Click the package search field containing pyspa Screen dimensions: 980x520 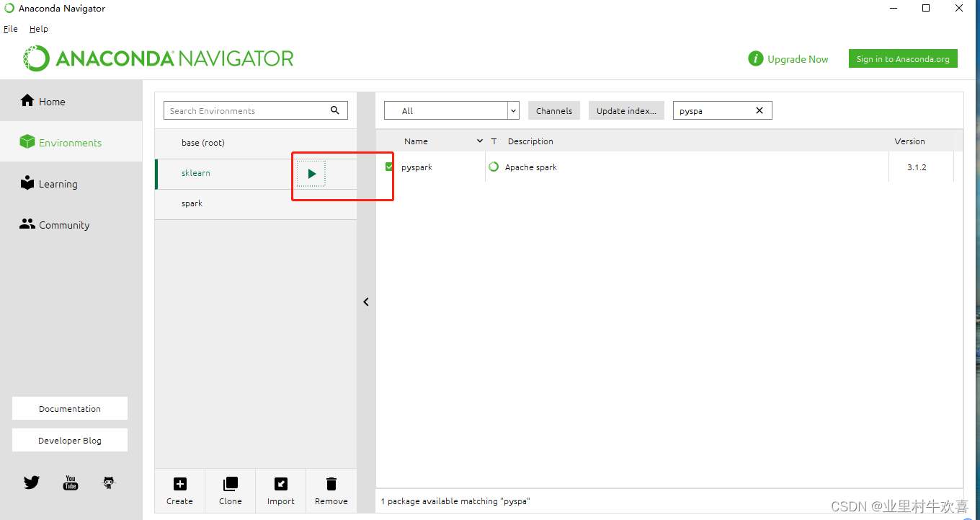(723, 110)
